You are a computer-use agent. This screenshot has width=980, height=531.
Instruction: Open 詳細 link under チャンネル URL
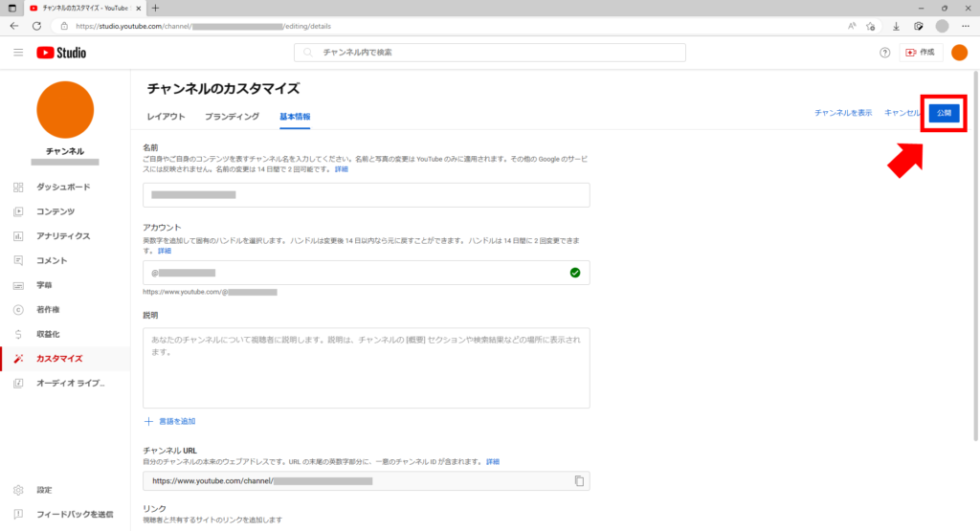pos(493,462)
